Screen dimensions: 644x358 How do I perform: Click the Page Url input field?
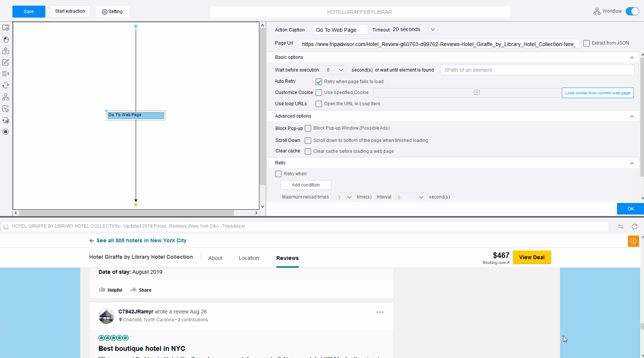pyautogui.click(x=439, y=44)
